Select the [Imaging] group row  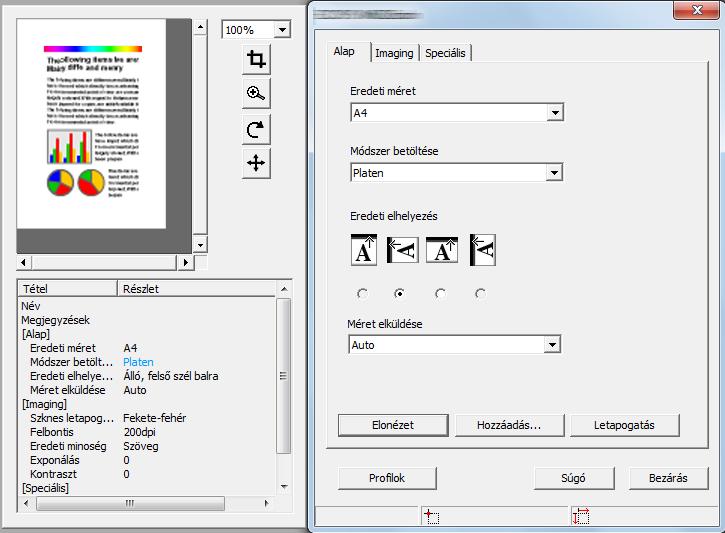tap(147, 404)
